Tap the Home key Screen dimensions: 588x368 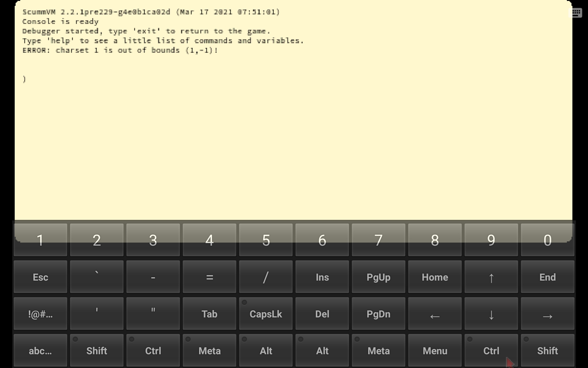click(435, 277)
